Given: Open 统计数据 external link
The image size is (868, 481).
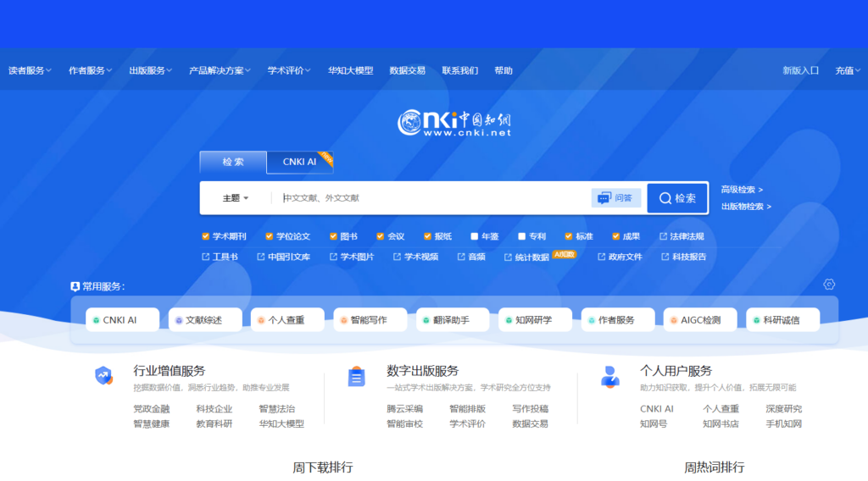Looking at the screenshot, I should 526,257.
